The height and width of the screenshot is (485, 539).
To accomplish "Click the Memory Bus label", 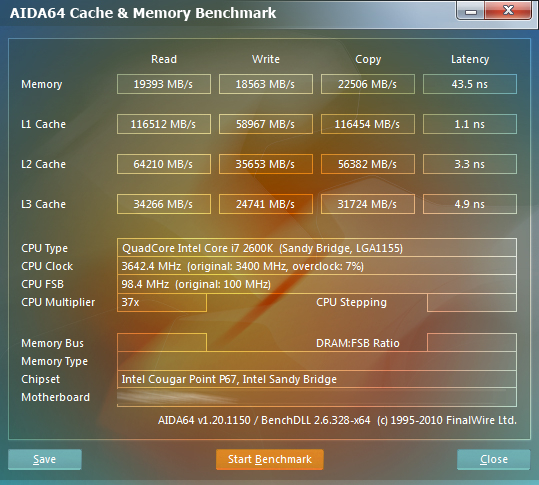I will point(52,343).
